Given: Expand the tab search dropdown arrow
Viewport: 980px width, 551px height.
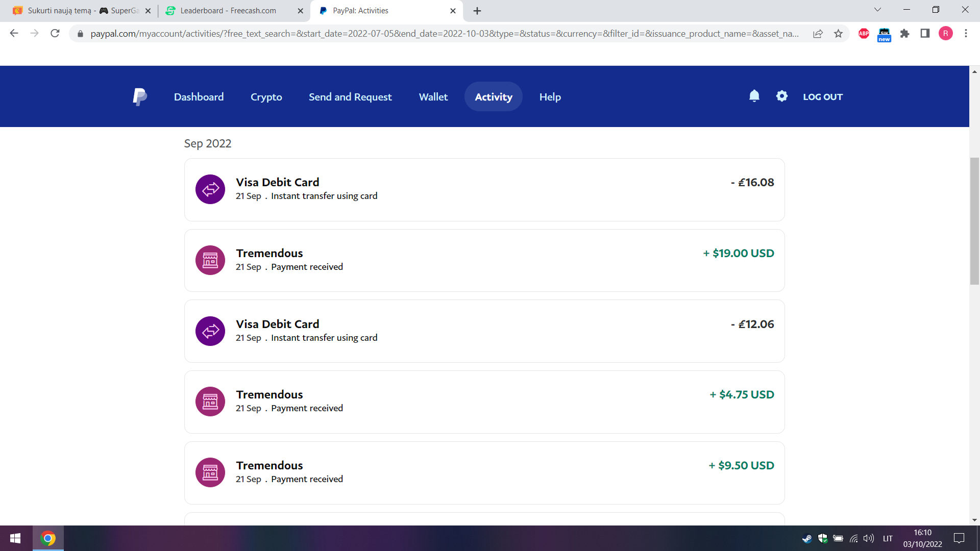Looking at the screenshot, I should point(877,10).
